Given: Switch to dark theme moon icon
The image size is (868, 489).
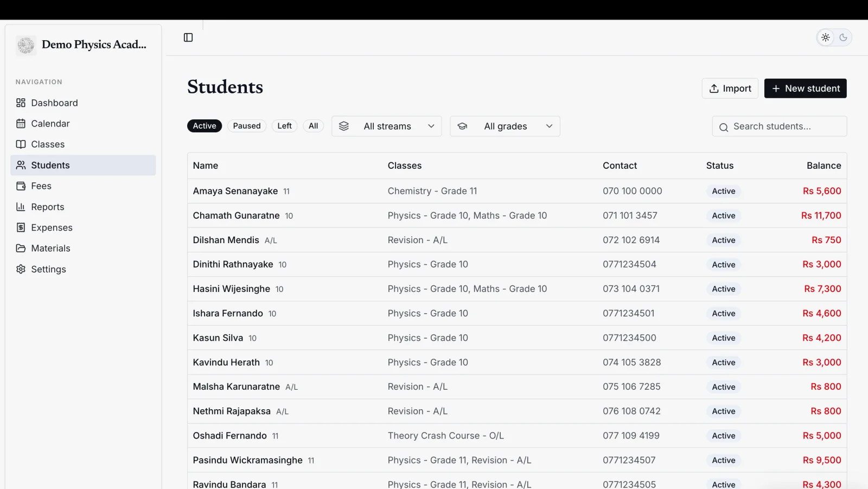Looking at the screenshot, I should [x=843, y=37].
